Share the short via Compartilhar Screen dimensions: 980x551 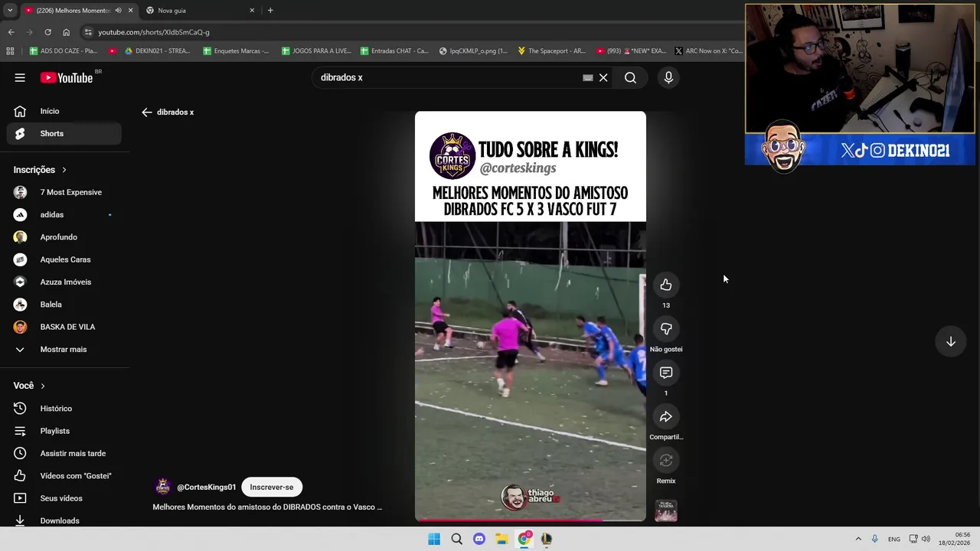(666, 416)
